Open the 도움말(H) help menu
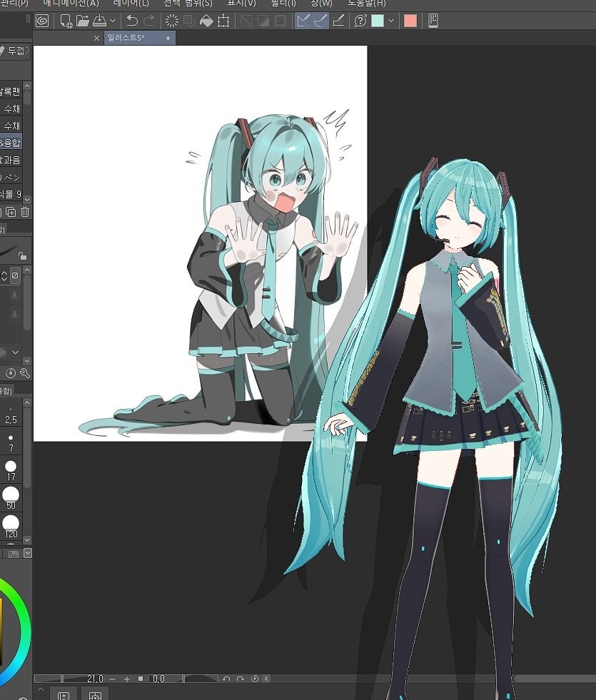The width and height of the screenshot is (596, 700). (367, 3)
